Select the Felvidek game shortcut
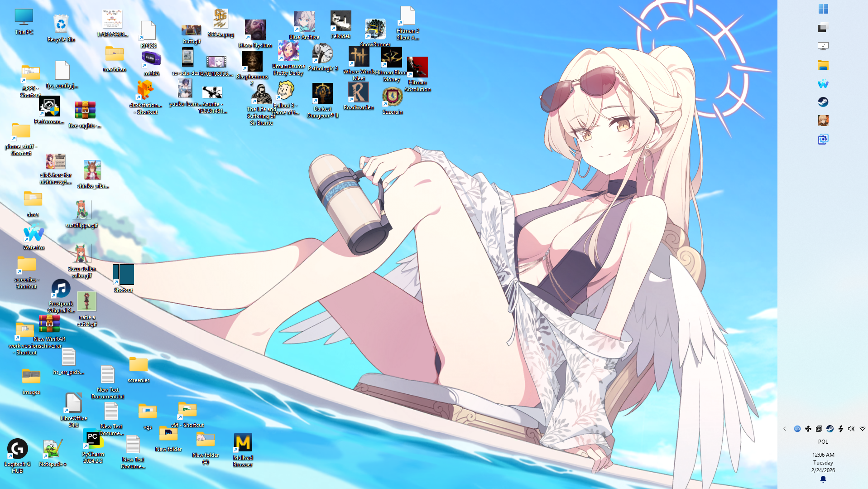Viewport: 868px width, 489px height. pos(340,25)
